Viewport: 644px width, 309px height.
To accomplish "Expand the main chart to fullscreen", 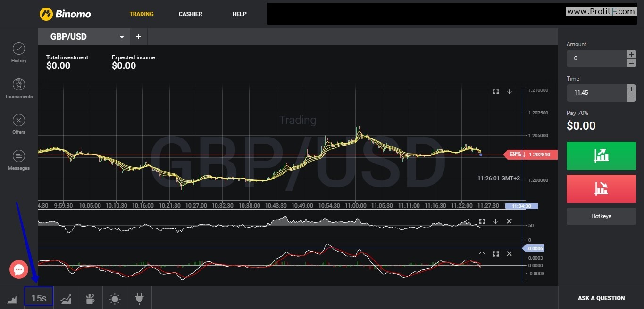I will [x=496, y=91].
